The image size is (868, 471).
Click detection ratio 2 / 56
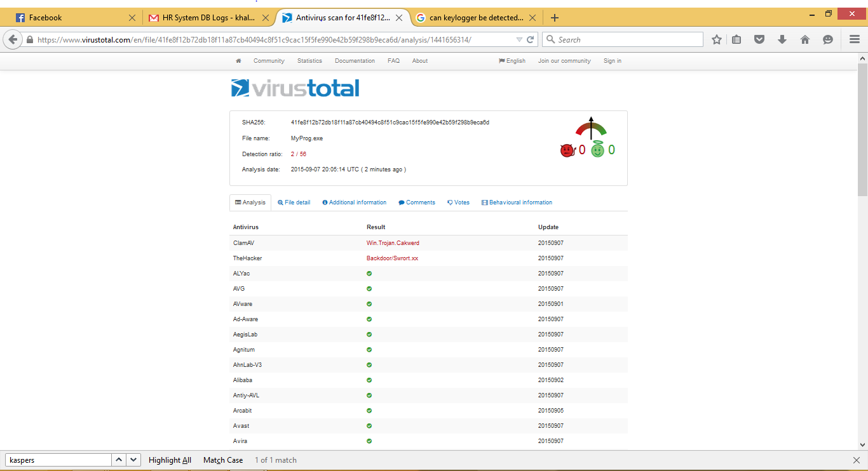pyautogui.click(x=299, y=154)
